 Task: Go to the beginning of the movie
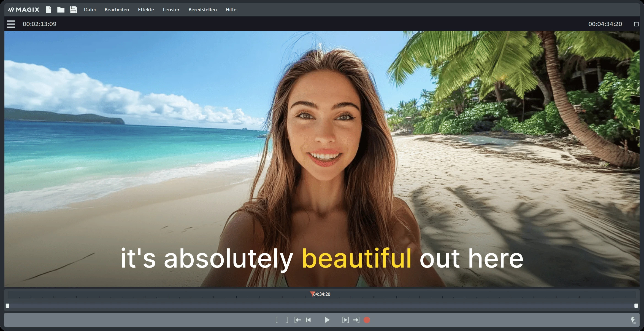[x=309, y=320]
